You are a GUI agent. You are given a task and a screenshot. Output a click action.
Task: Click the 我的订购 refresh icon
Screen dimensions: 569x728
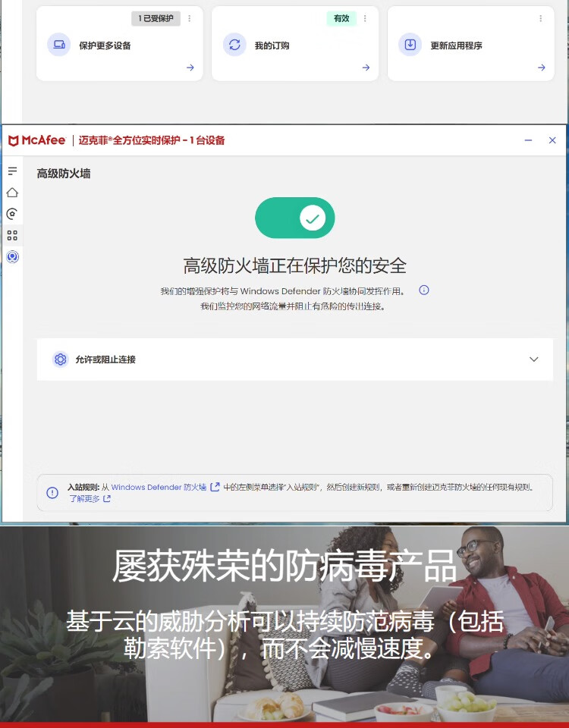(x=234, y=45)
